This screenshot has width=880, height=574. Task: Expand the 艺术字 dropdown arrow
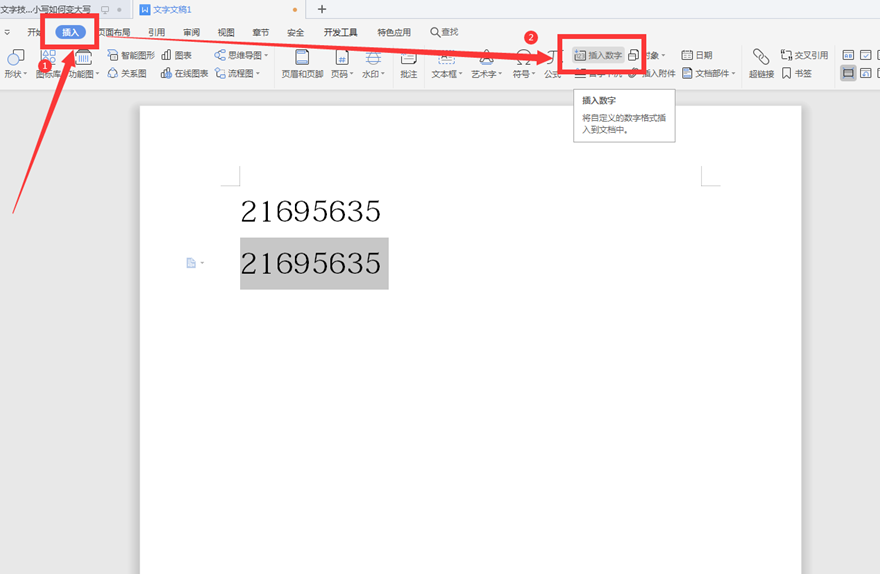pos(500,74)
